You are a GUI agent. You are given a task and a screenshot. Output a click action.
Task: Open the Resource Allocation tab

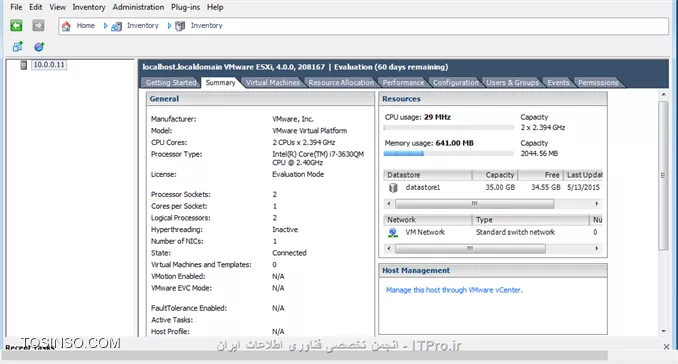point(341,83)
